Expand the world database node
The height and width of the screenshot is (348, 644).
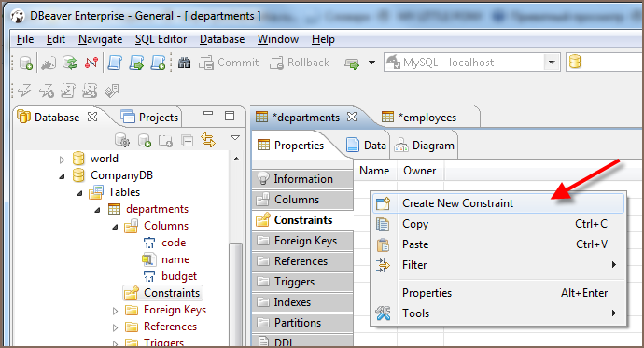(62, 160)
